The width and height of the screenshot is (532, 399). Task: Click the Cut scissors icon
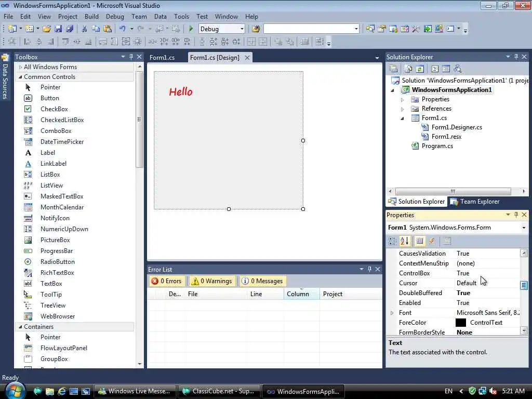84,29
